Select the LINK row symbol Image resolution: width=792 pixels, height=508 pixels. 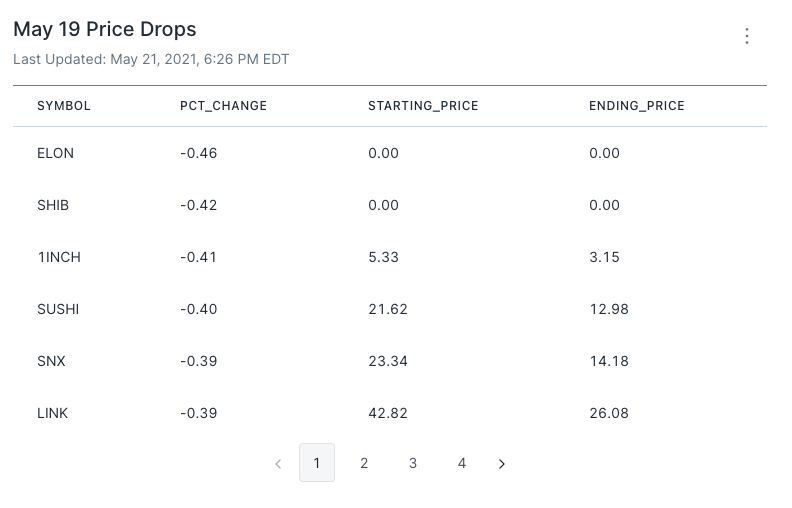coord(53,413)
